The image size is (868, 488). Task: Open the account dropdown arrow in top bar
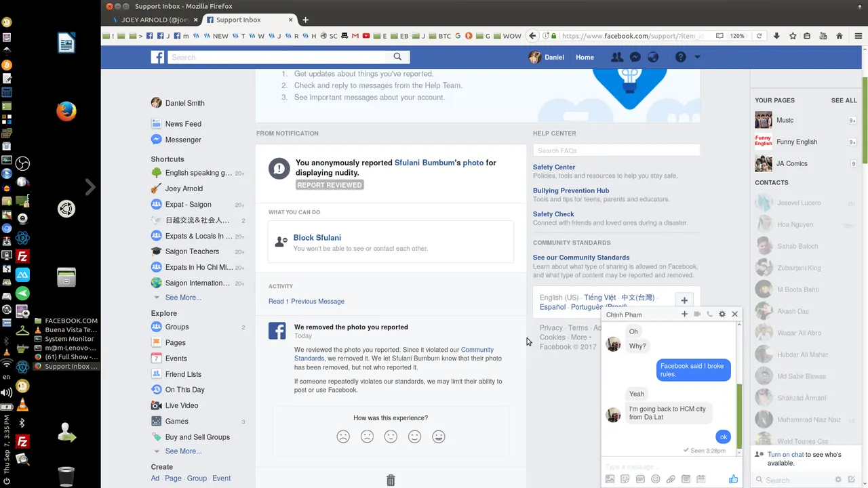(697, 58)
